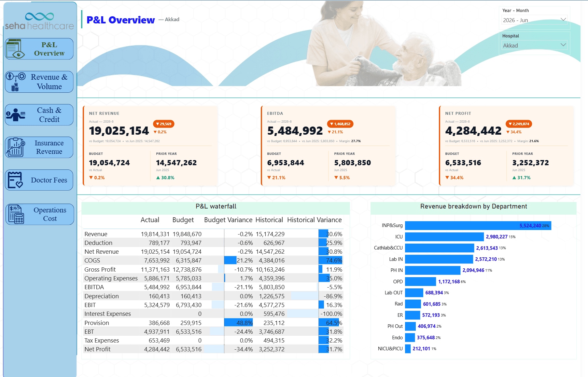Click the Insurance Revenue chart clipboard icon
The height and width of the screenshot is (377, 588).
pyautogui.click(x=15, y=147)
